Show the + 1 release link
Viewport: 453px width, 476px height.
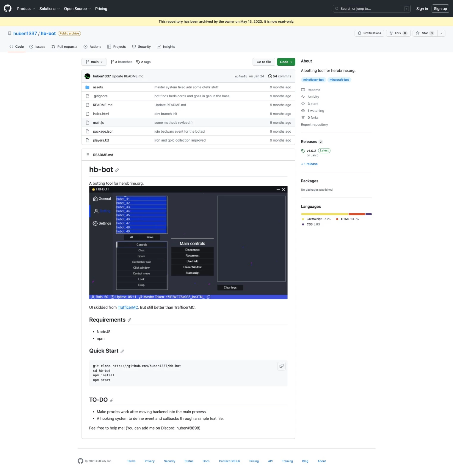click(309, 164)
